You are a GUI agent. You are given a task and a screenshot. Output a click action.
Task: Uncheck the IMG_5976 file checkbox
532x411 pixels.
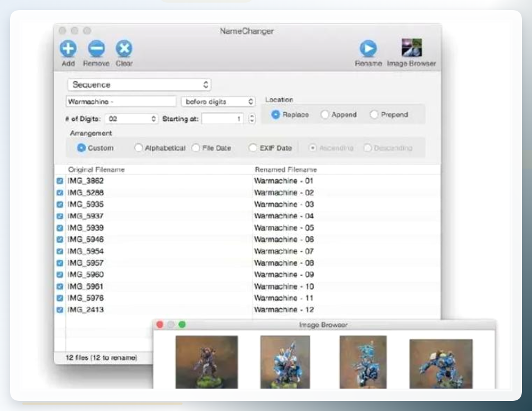pyautogui.click(x=60, y=298)
